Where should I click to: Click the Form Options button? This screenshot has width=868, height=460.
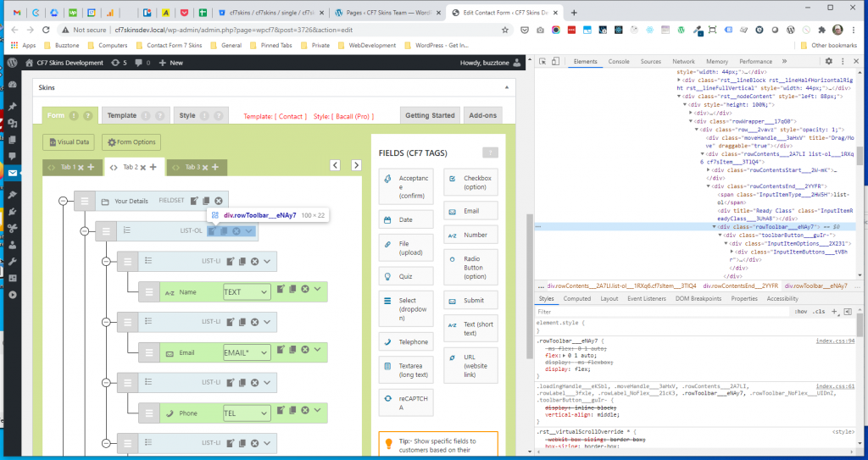click(131, 142)
